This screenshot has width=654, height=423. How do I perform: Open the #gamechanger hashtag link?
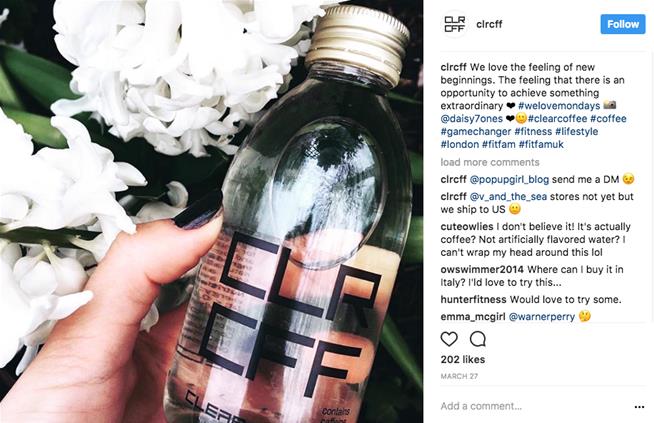[475, 131]
